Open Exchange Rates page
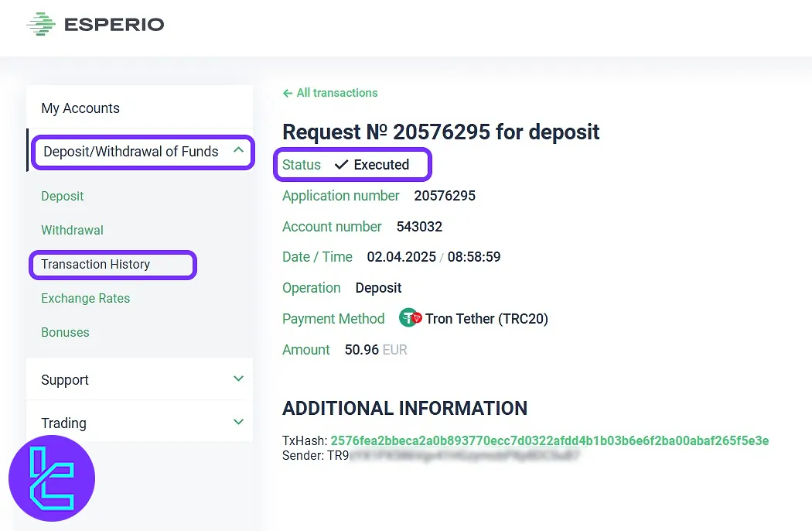Viewport: 812px width, 531px height. [x=85, y=298]
